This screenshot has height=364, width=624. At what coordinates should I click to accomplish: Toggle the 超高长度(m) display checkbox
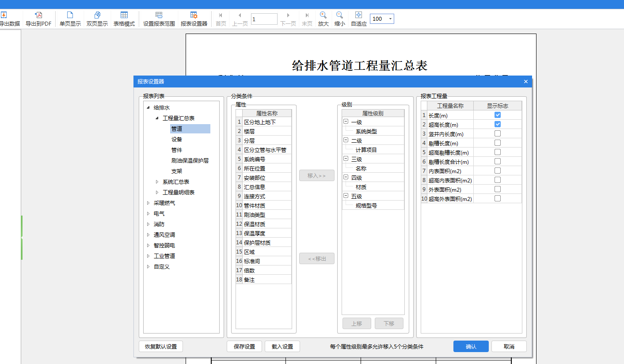pyautogui.click(x=498, y=124)
